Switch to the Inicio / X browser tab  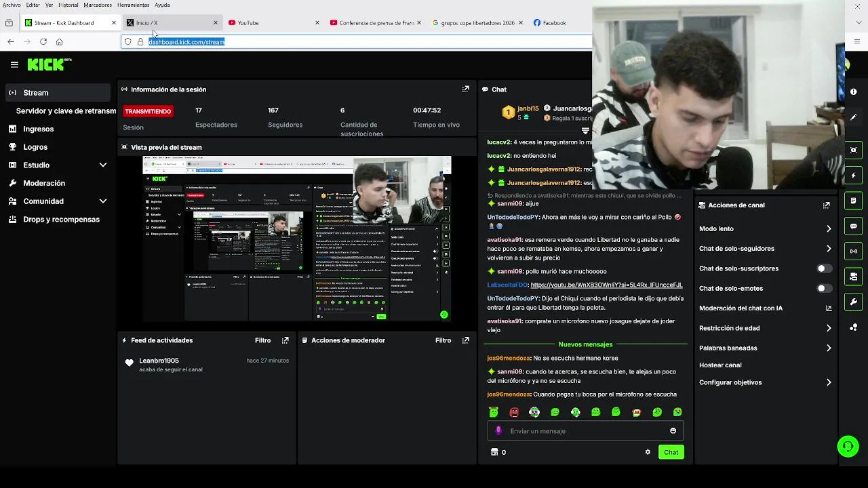click(x=172, y=22)
